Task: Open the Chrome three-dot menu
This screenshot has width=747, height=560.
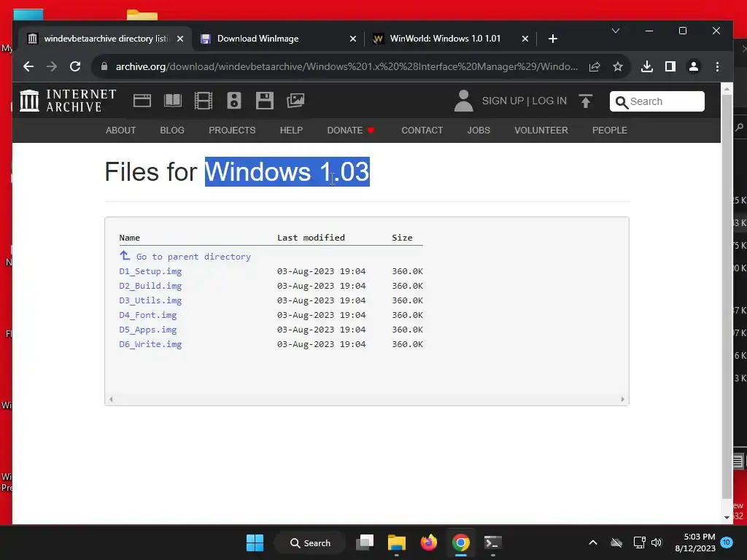Action: point(718,66)
